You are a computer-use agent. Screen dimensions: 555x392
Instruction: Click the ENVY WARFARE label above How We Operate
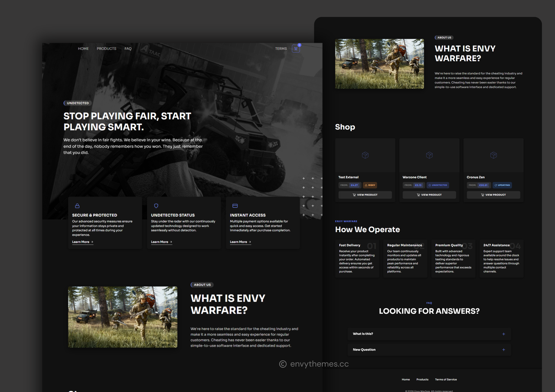(346, 221)
